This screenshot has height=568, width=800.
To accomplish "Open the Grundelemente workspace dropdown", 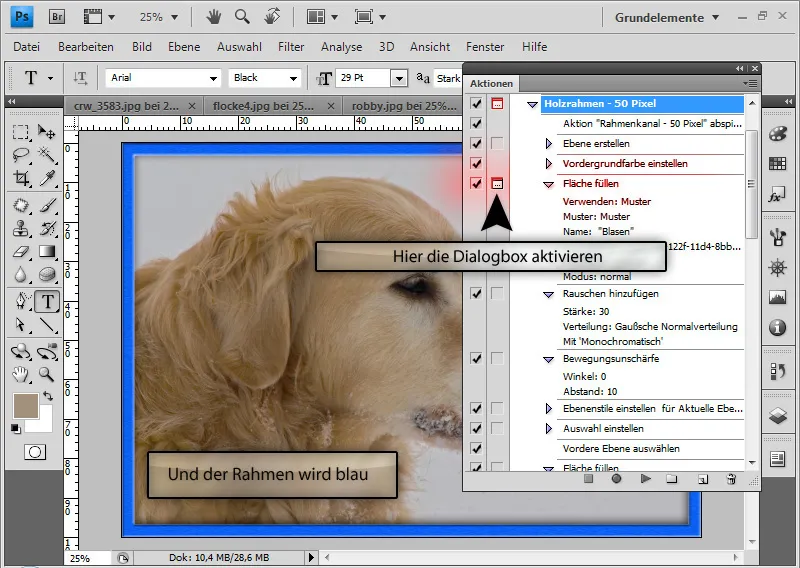I will click(667, 17).
